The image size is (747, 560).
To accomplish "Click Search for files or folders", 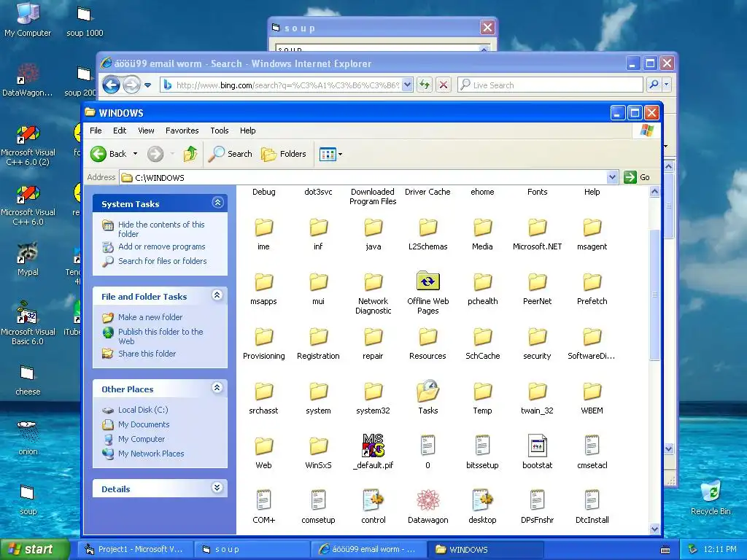I will click(163, 261).
